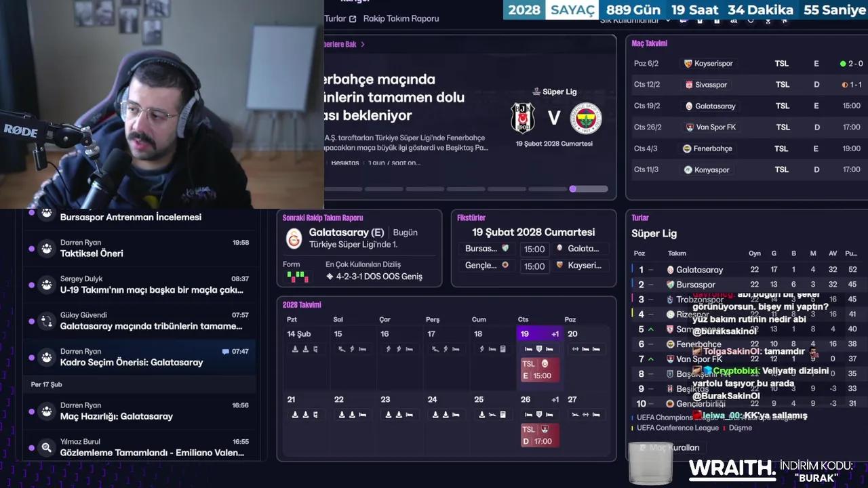
Task: Click the 2 - 0 result against Kayserispor
Action: 851,64
